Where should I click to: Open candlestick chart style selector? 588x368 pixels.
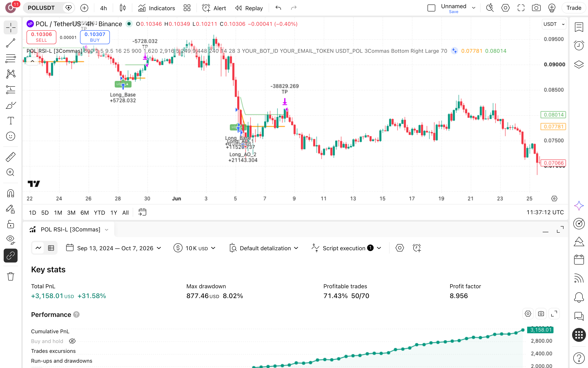(123, 8)
